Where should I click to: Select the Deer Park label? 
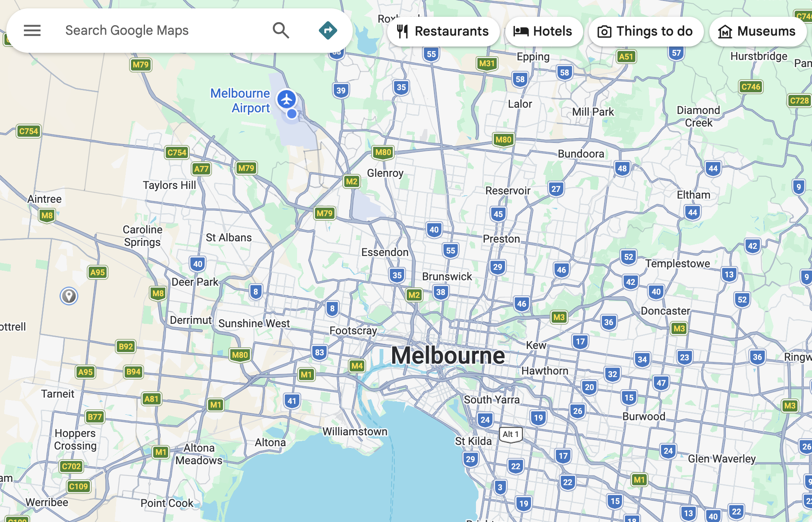pos(195,282)
